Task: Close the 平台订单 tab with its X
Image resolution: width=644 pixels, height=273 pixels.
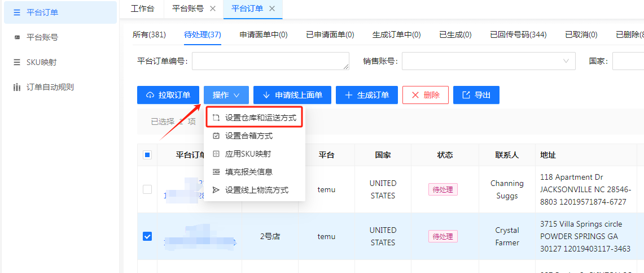Action: (x=272, y=8)
